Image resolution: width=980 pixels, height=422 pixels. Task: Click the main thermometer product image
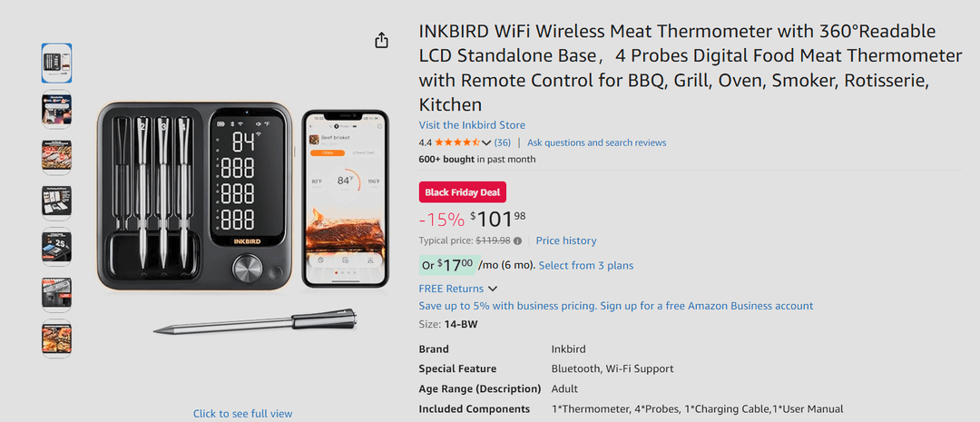point(242,209)
